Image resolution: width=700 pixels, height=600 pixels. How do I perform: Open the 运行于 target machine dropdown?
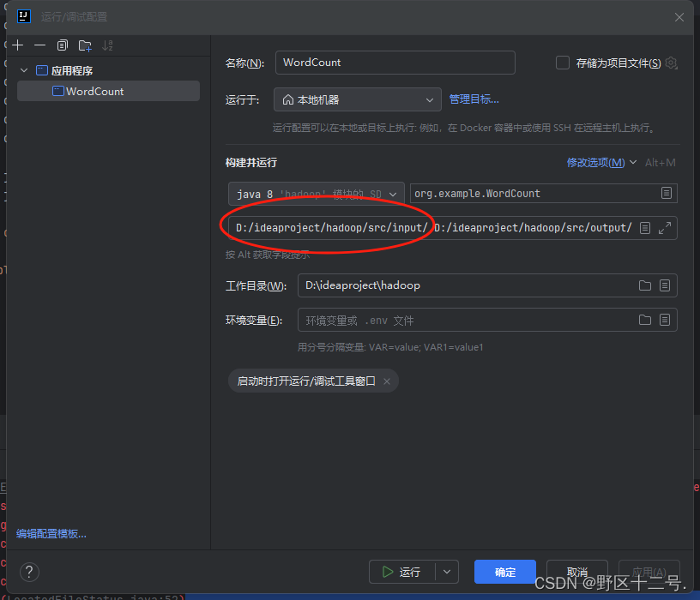pos(357,99)
